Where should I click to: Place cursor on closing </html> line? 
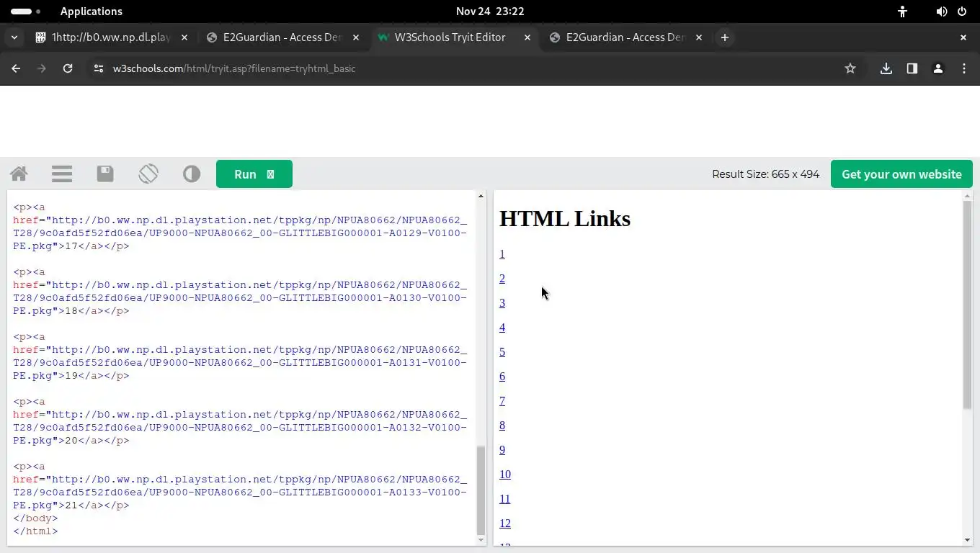pyautogui.click(x=35, y=531)
